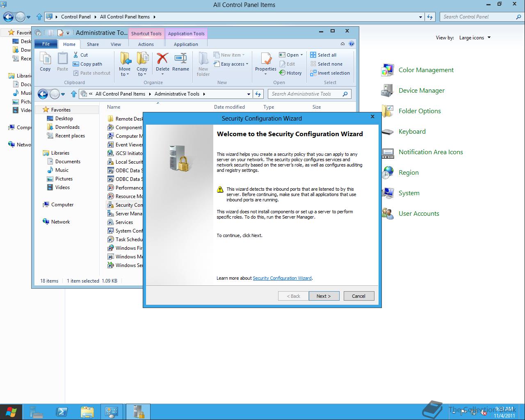Click History in the Open group
The height and width of the screenshot is (420, 525).
click(x=290, y=73)
